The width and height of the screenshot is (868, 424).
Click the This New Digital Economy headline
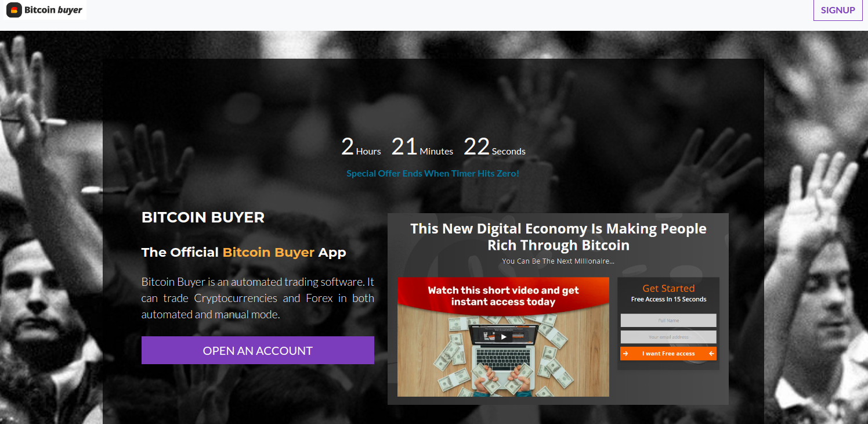[x=558, y=236]
